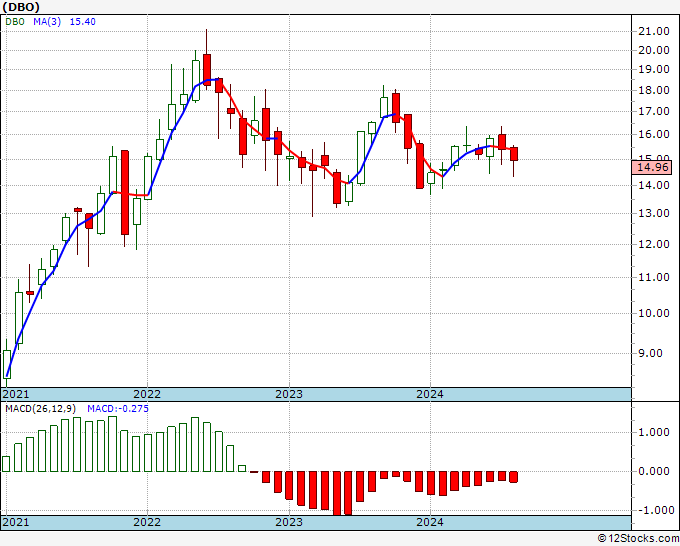Click 2023 on the price chart timeline
Viewport: 680px width, 546px height.
289,394
